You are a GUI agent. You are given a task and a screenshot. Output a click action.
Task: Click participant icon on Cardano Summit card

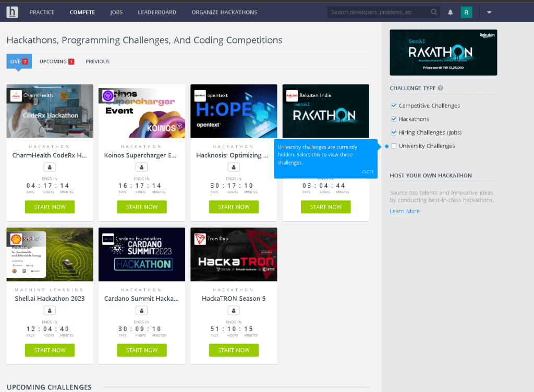pos(142,310)
